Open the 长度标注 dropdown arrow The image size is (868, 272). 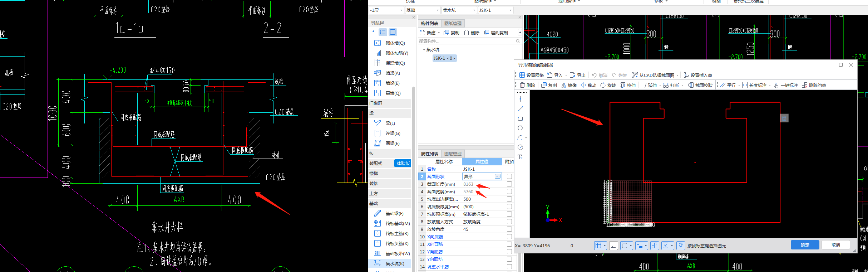pyautogui.click(x=770, y=85)
